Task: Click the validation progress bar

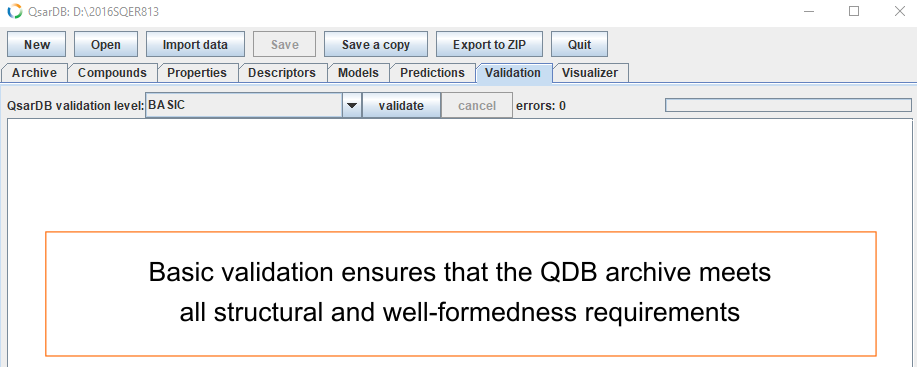Action: click(788, 105)
